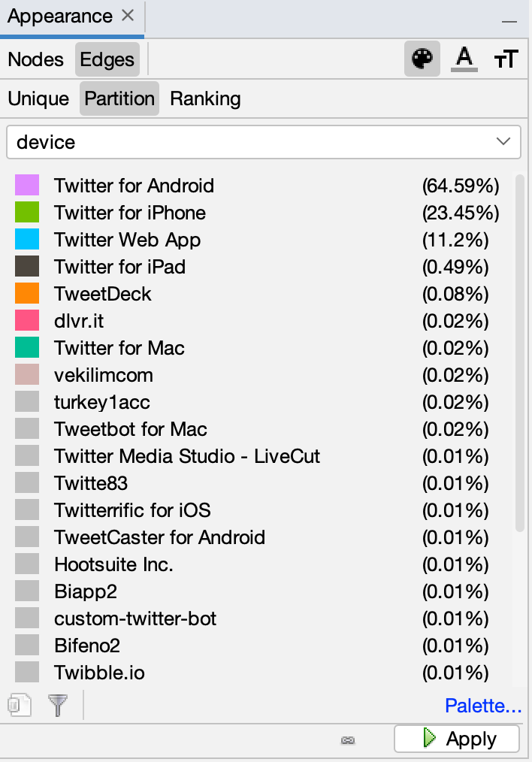Viewport: 532px width, 762px height.
Task: Click the copy icon at bottom left
Action: click(20, 705)
